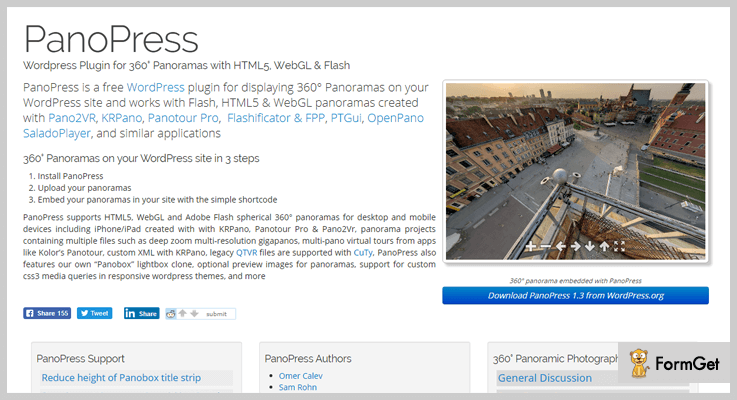Tweet this page on Twitter
Viewport: 737px width, 400px height.
coord(94,313)
